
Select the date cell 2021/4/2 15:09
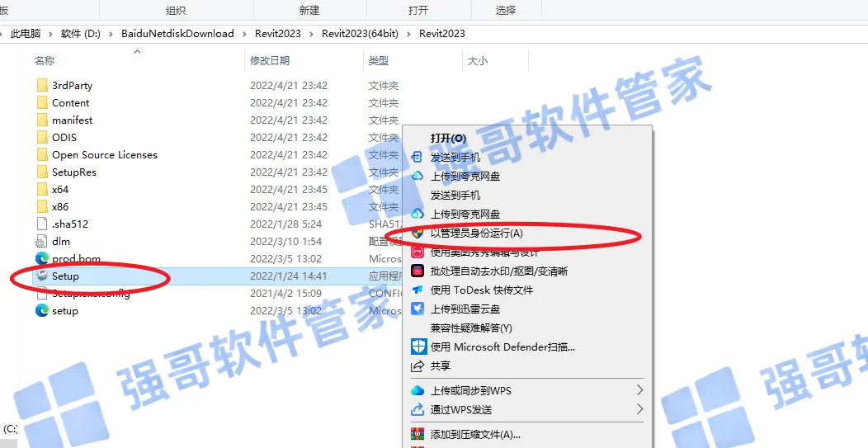click(x=285, y=293)
